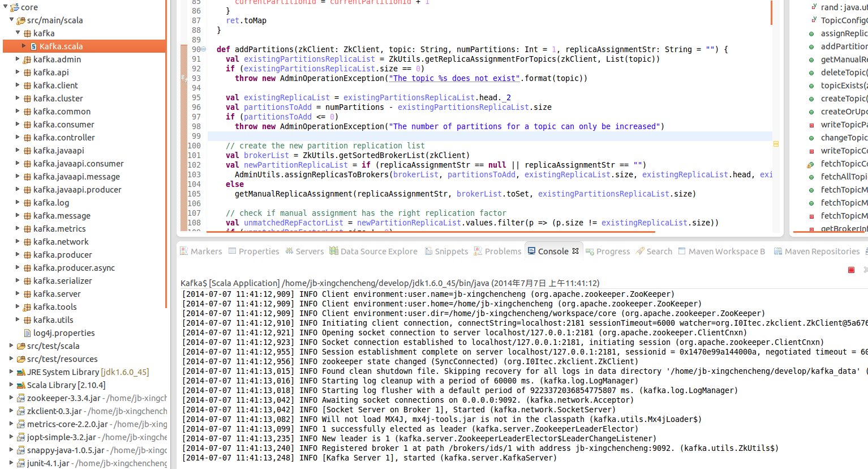This screenshot has height=469, width=868.
Task: Select the kafka.consumer package
Action: [64, 124]
